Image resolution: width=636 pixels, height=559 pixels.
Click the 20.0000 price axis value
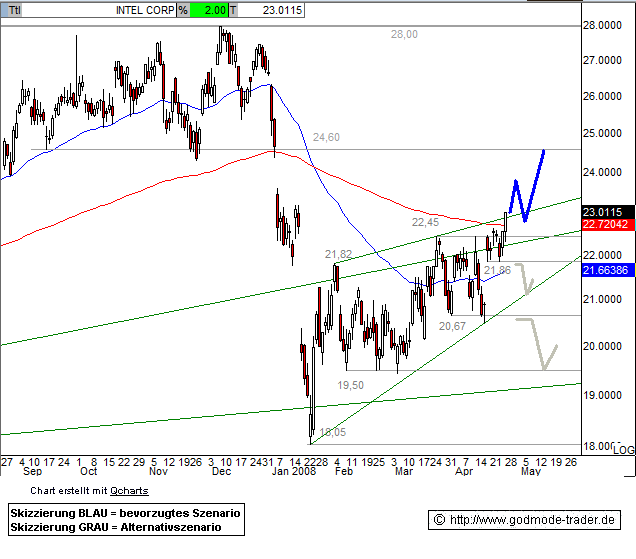[602, 346]
